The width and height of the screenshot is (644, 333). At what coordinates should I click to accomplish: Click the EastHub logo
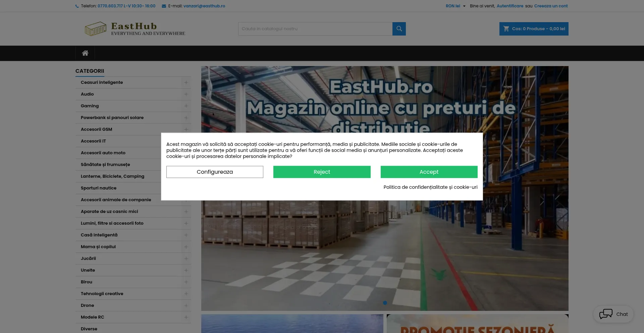click(x=135, y=29)
